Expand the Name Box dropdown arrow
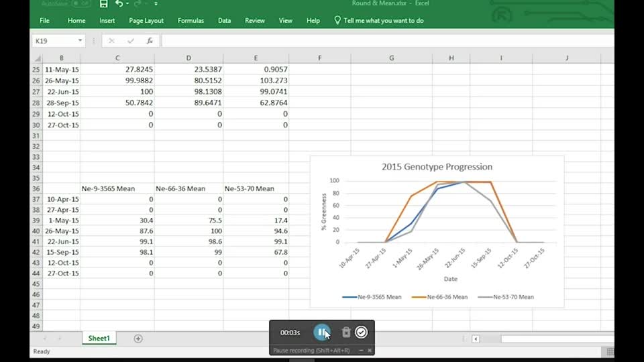This screenshot has height=362, width=644. 80,41
